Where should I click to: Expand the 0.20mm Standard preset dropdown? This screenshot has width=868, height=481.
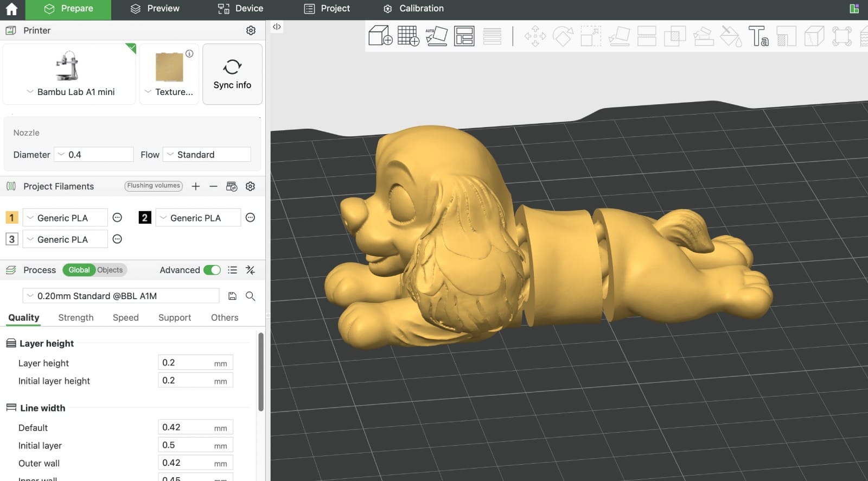pyautogui.click(x=121, y=296)
